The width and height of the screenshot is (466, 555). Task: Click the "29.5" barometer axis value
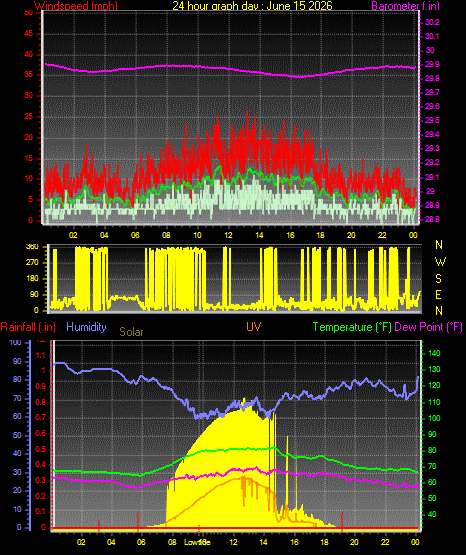tap(432, 120)
